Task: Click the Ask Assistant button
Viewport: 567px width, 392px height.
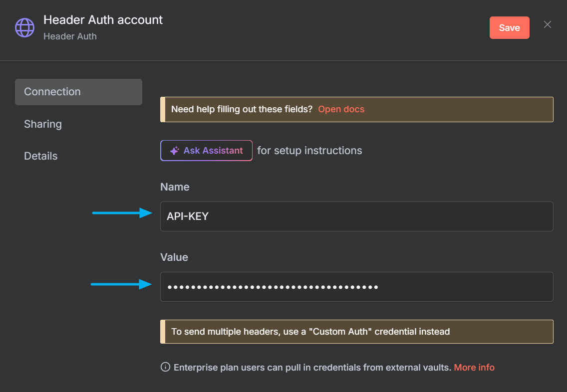Action: (x=206, y=150)
